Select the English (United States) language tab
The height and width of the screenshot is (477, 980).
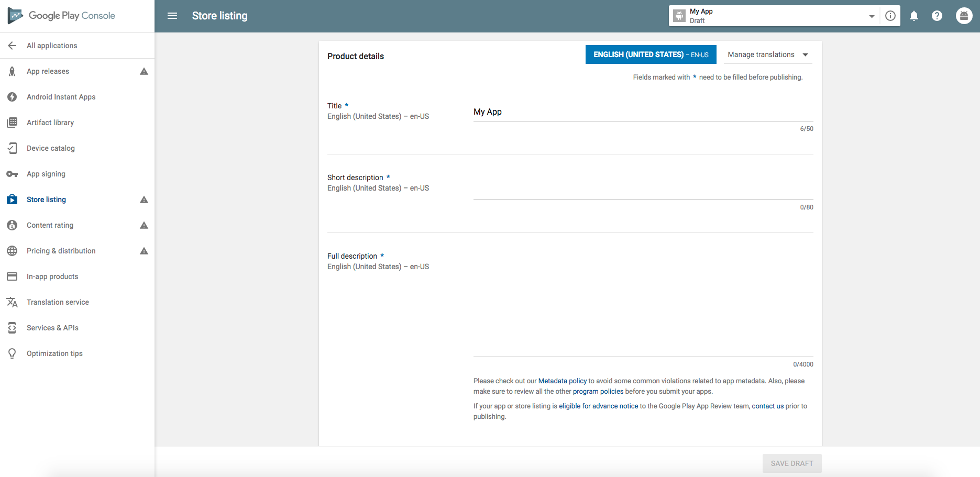click(651, 54)
